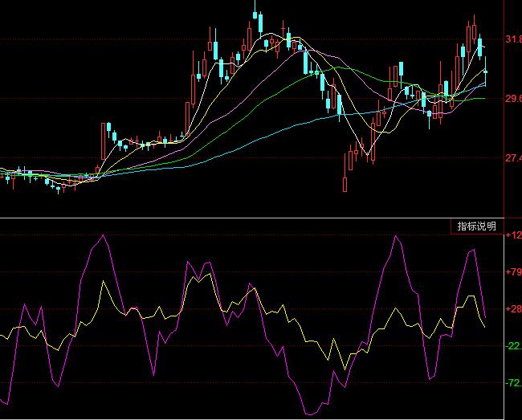Click the +79 indicator axis label
Image resolution: width=522 pixels, height=420 pixels.
(x=512, y=272)
